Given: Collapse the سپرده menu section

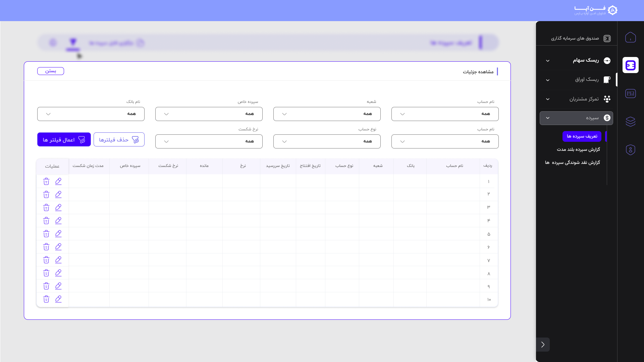Looking at the screenshot, I should pos(576,118).
